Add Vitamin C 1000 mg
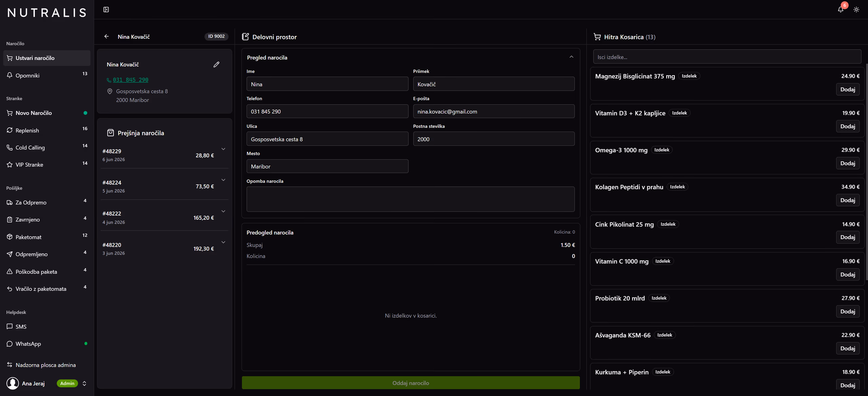This screenshot has width=868, height=396. pos(848,275)
